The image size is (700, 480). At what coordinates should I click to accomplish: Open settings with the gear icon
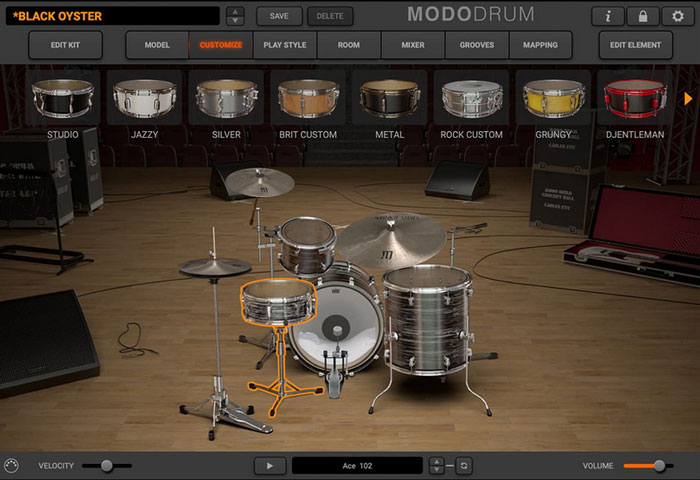click(677, 16)
